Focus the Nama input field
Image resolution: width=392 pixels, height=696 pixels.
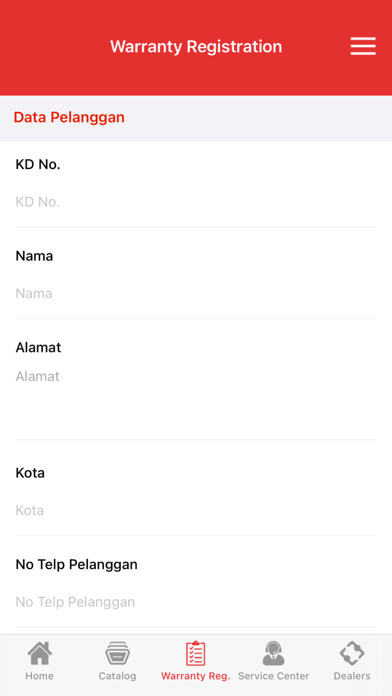tap(196, 294)
